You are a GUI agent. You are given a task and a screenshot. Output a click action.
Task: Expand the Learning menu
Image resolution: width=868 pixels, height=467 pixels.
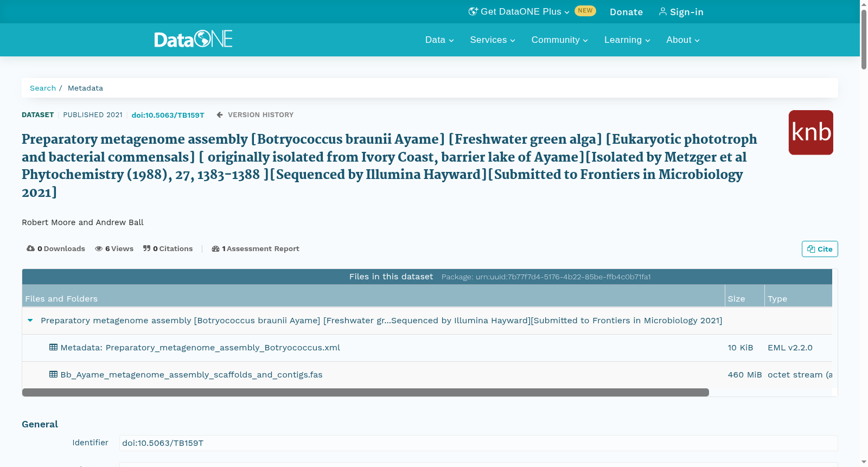coord(627,40)
